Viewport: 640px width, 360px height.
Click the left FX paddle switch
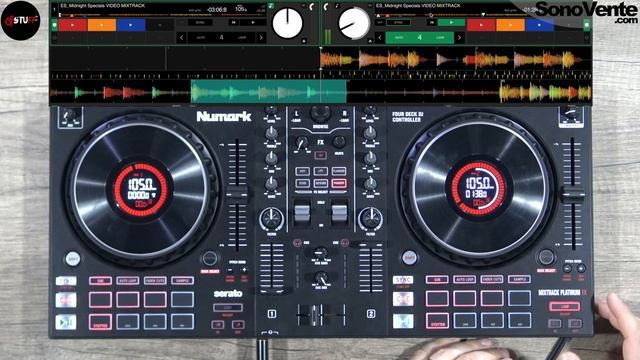coord(302,213)
